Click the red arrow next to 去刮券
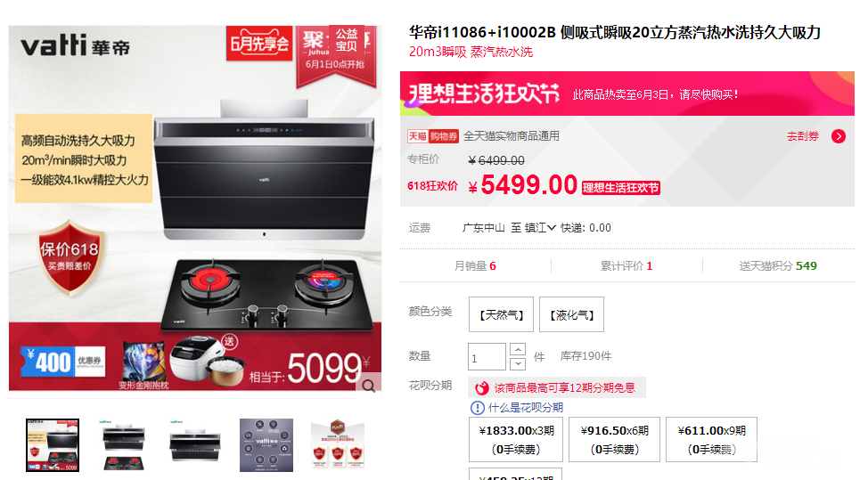Screen dimensions: 868x480 pos(838,136)
